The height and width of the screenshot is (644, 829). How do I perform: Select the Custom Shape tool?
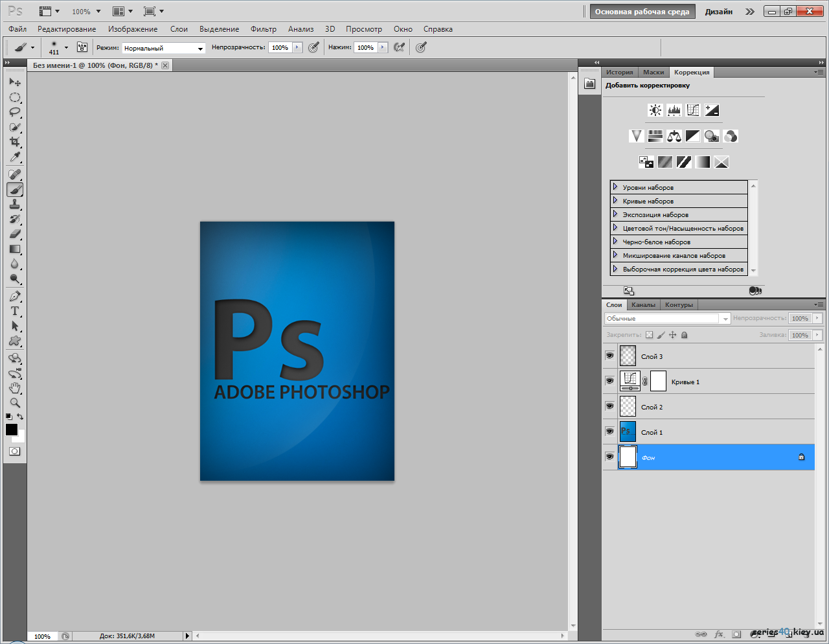tap(15, 341)
